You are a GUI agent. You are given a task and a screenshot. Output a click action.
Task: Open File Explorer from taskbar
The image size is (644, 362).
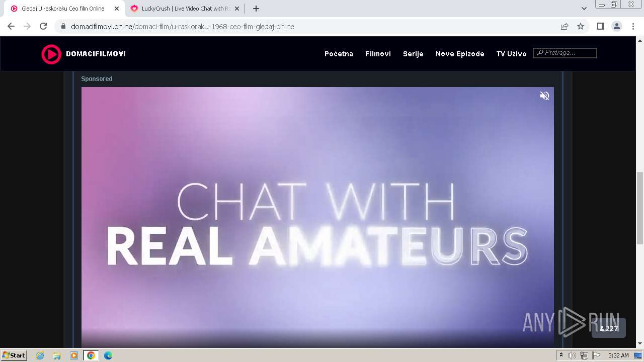click(57, 355)
